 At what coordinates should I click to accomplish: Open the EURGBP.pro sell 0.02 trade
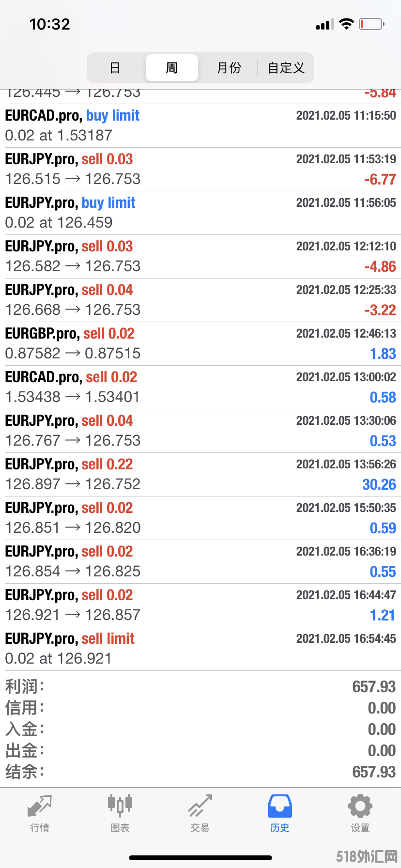pyautogui.click(x=200, y=343)
